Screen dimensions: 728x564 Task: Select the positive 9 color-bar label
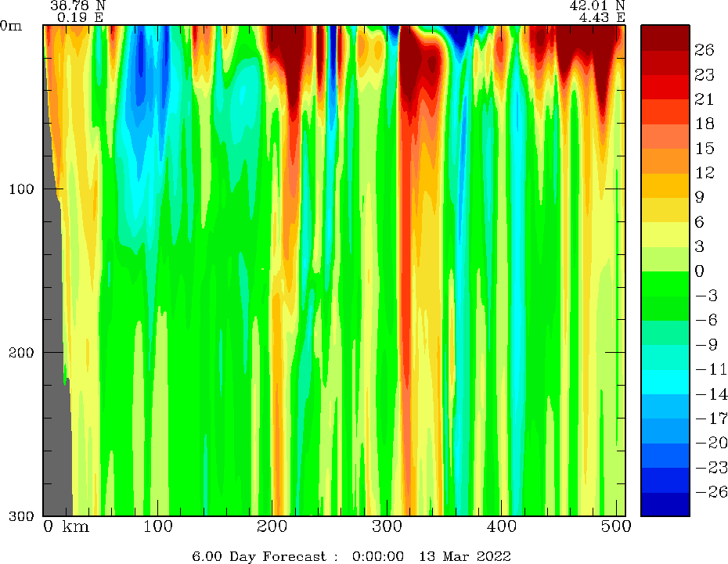700,198
